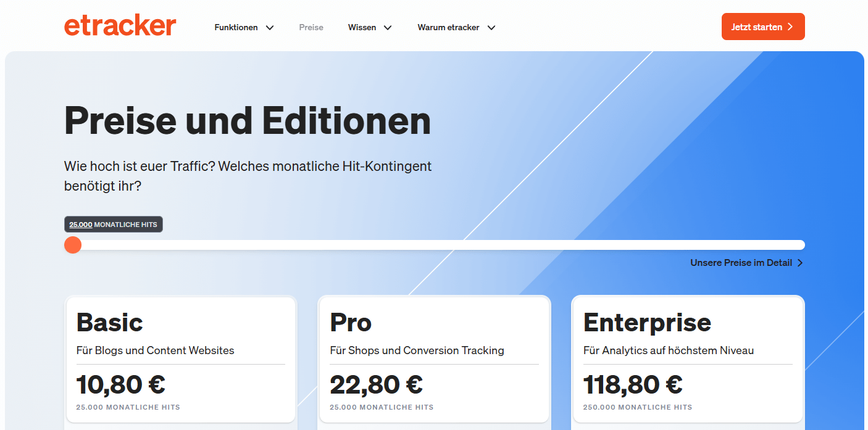Click the orange hit-quota slider handle

73,245
